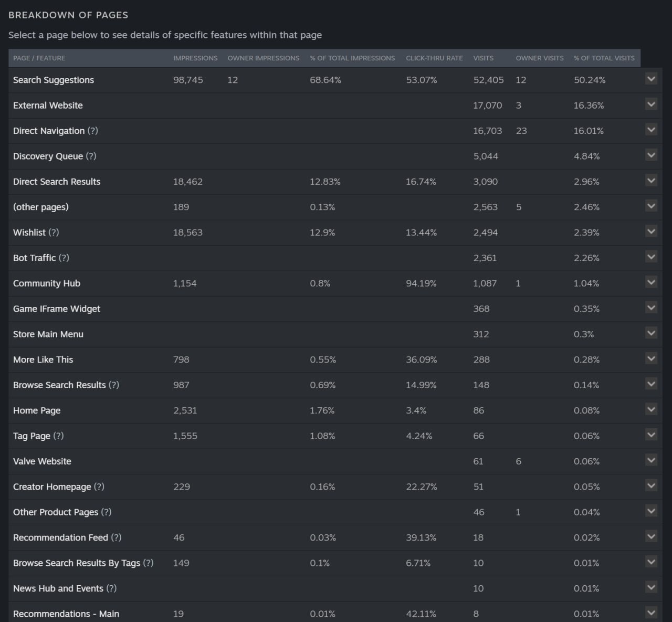
Task: Expand the Valve Website row chevron
Action: coord(651,460)
